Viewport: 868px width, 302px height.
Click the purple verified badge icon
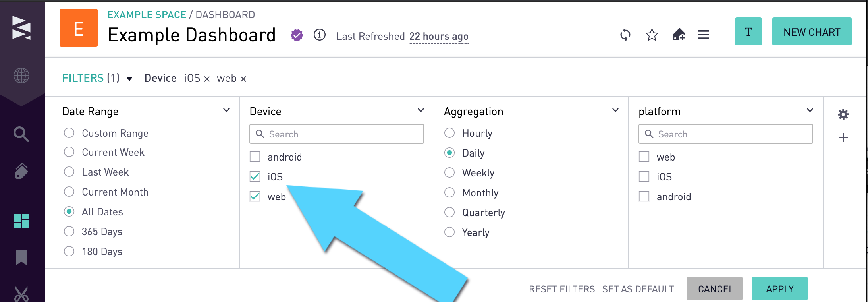296,35
